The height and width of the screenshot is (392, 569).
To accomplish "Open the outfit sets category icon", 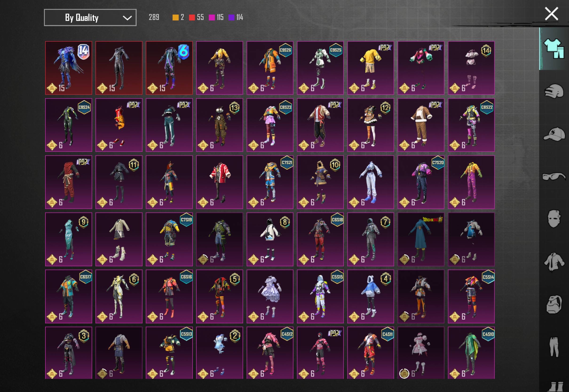I will [x=554, y=48].
